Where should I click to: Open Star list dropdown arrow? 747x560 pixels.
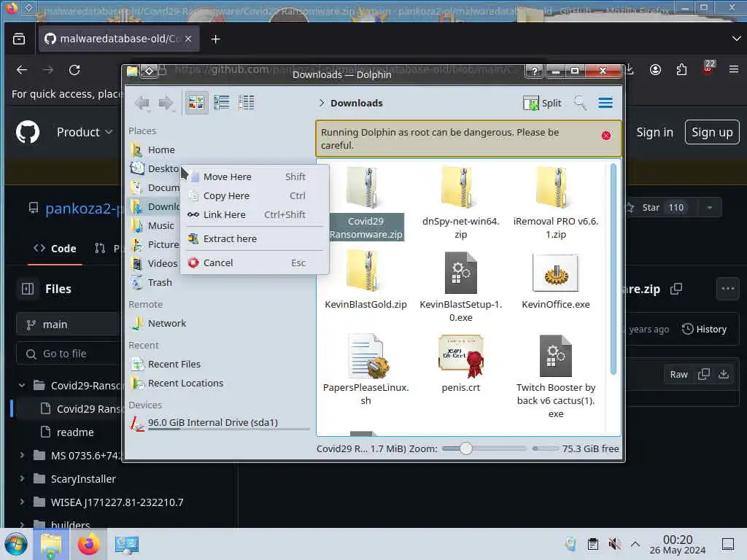tap(709, 208)
